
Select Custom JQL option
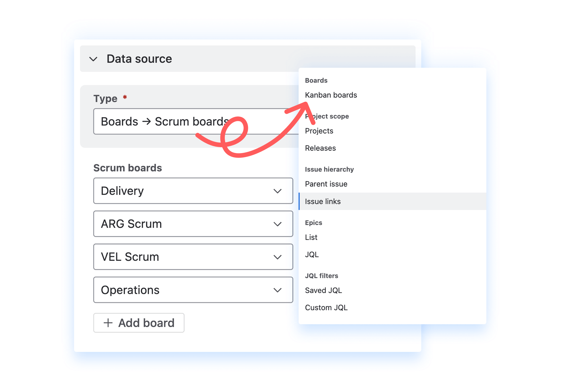[x=326, y=308]
